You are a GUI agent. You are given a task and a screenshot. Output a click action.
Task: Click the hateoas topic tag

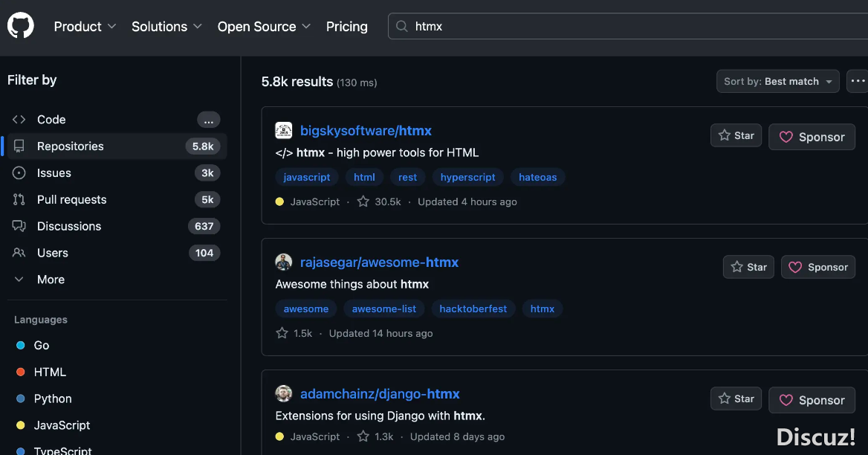pos(537,177)
